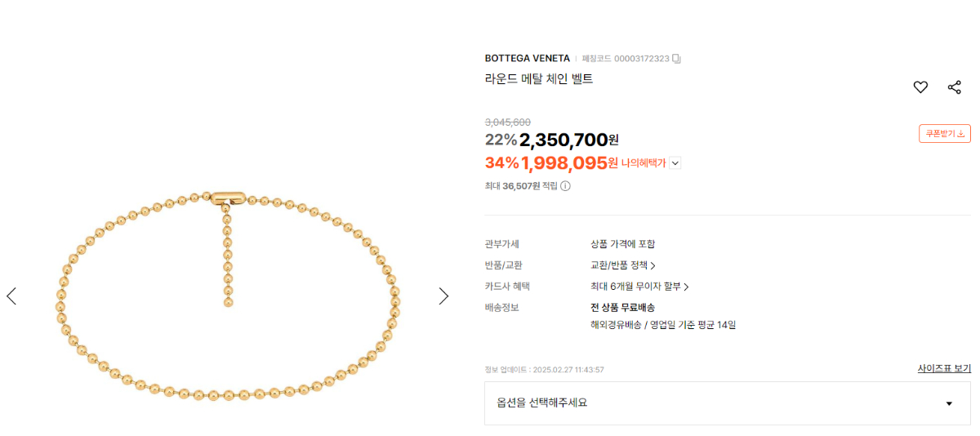Image resolution: width=980 pixels, height=436 pixels.
Task: Expand the 나의혜택가 chevron
Action: click(x=675, y=162)
